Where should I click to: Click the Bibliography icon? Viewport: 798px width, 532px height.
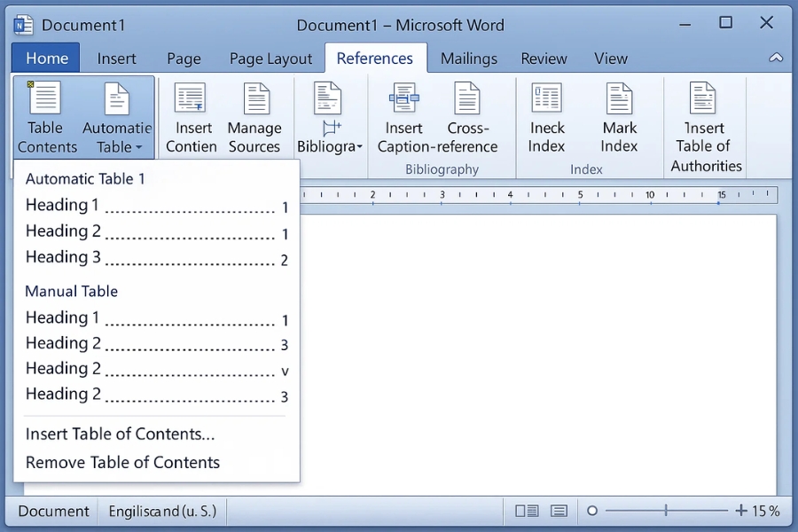coord(329,102)
